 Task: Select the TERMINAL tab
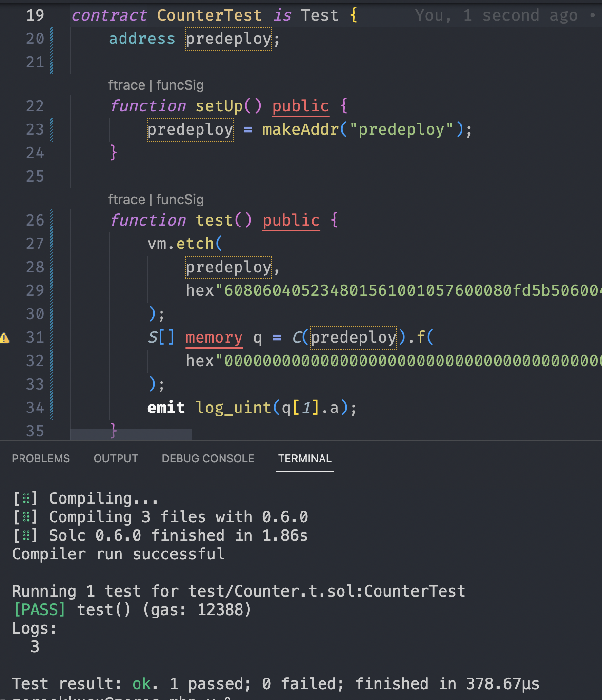(305, 458)
